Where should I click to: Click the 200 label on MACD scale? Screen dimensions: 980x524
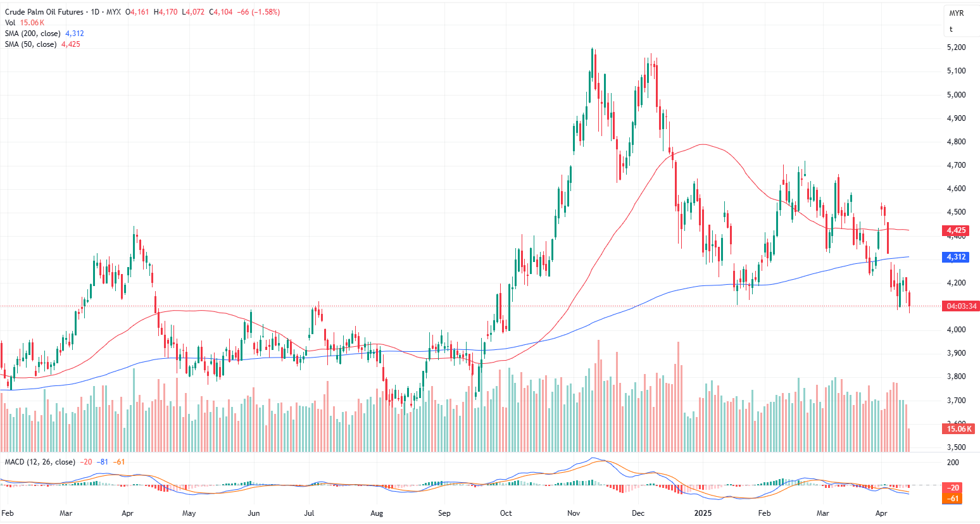[x=953, y=463]
